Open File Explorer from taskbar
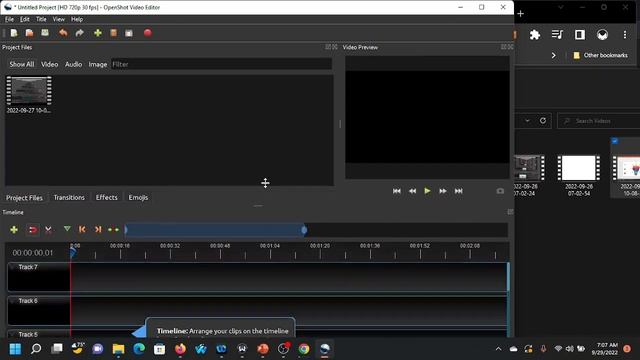Screen dimensions: 640x360 click(118, 349)
